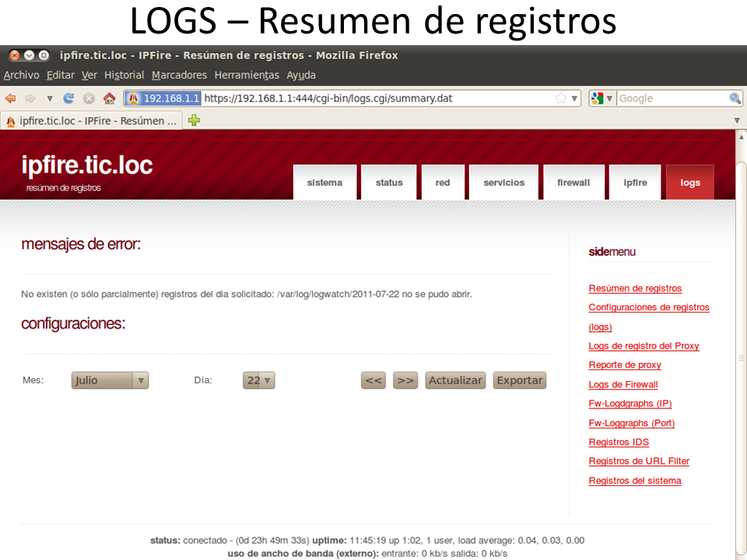Screen dimensions: 747x560
Task: Open the servicios navigation tab
Action: (503, 183)
